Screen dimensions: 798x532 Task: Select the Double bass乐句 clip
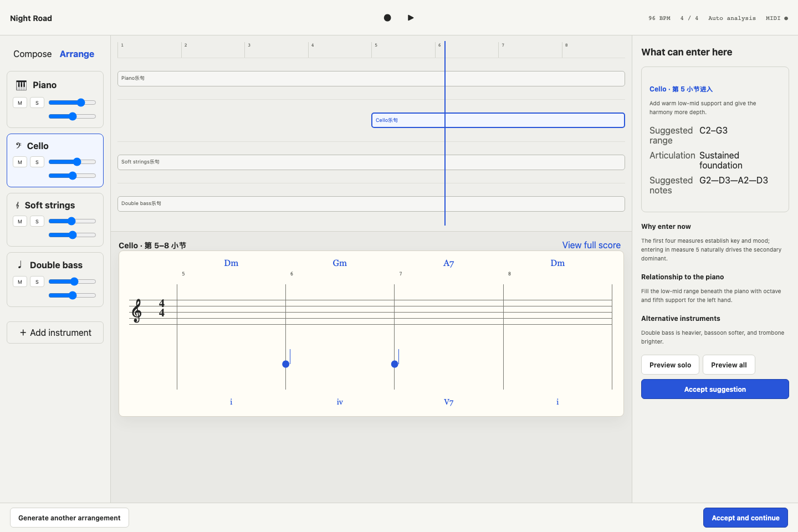pos(371,204)
